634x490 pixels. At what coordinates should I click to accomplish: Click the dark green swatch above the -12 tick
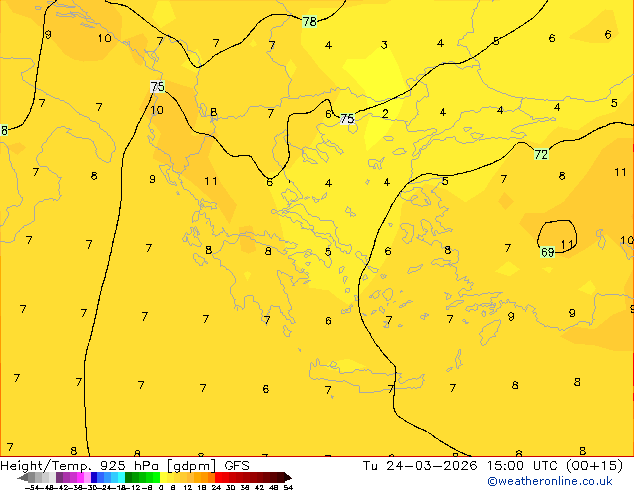[x=129, y=477]
